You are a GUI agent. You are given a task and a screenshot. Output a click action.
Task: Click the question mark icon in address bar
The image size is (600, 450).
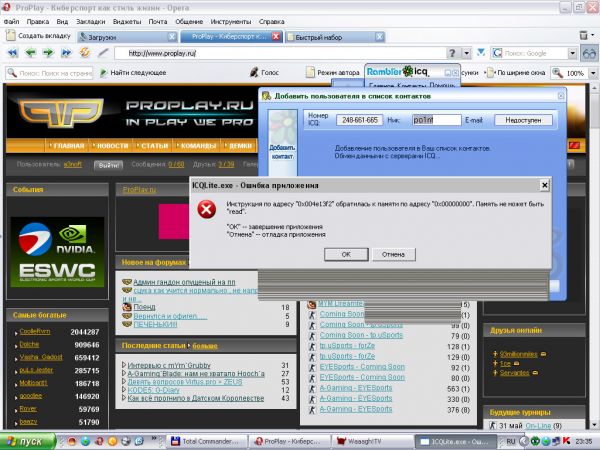click(x=452, y=53)
